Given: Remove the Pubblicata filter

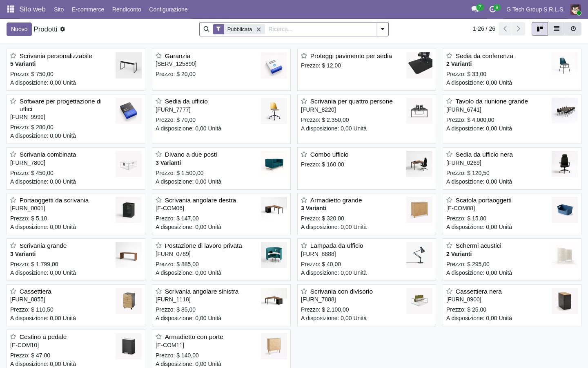Looking at the screenshot, I should (259, 29).
